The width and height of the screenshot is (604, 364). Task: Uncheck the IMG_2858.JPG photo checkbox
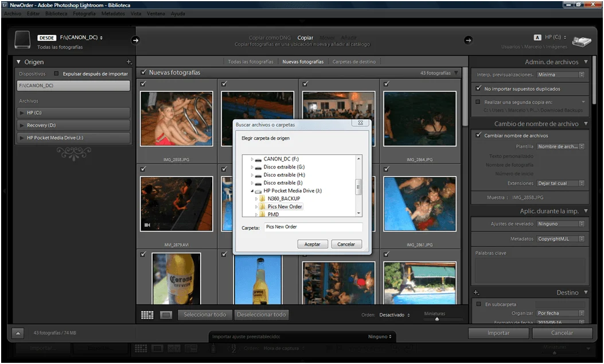[143, 84]
